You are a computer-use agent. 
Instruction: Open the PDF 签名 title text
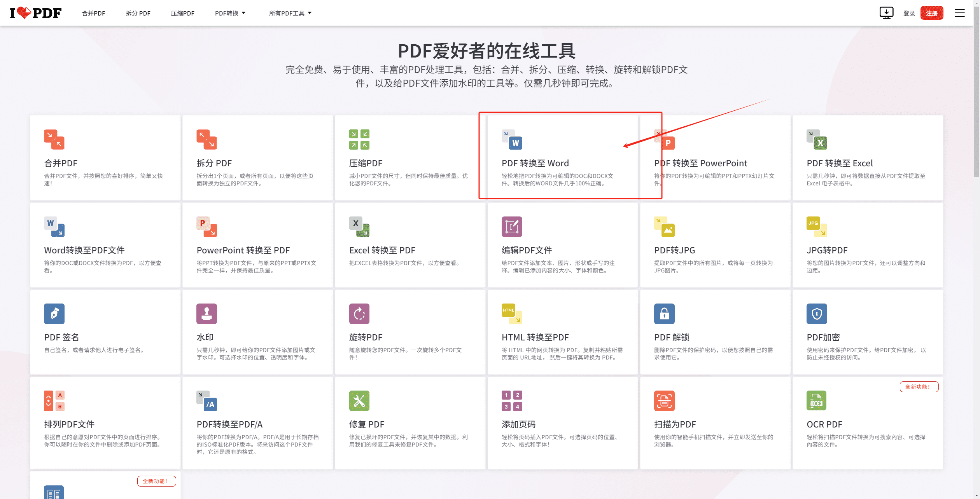[61, 337]
